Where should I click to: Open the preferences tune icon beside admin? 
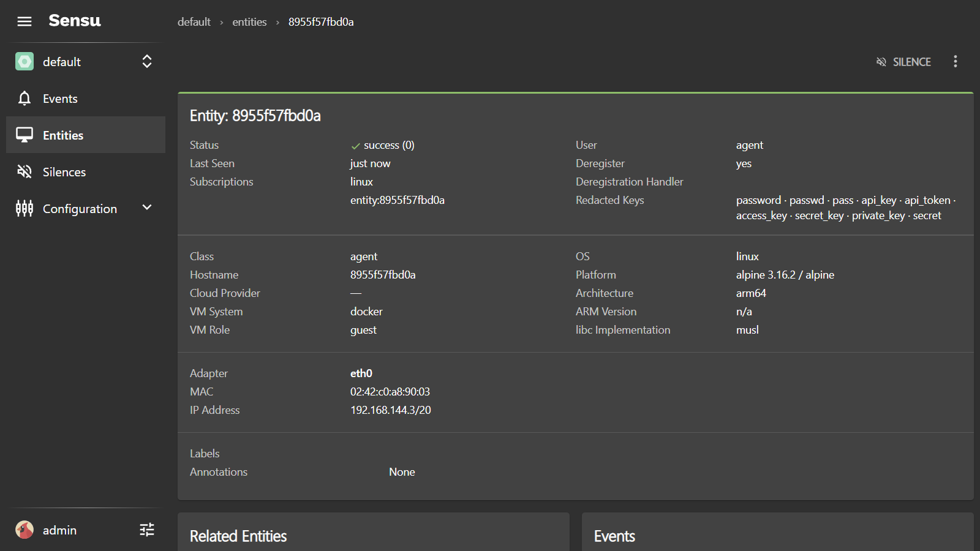(147, 530)
